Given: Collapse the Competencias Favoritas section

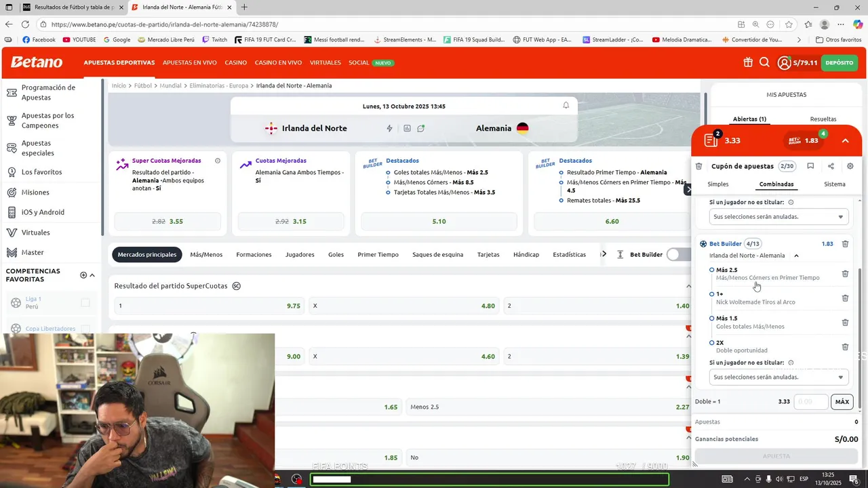Looking at the screenshot, I should point(92,275).
